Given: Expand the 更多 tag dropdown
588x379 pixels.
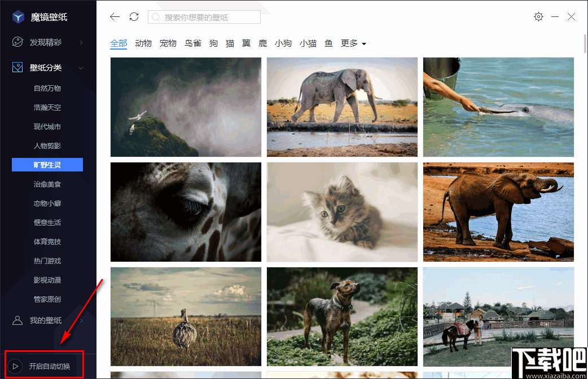Looking at the screenshot, I should 354,43.
